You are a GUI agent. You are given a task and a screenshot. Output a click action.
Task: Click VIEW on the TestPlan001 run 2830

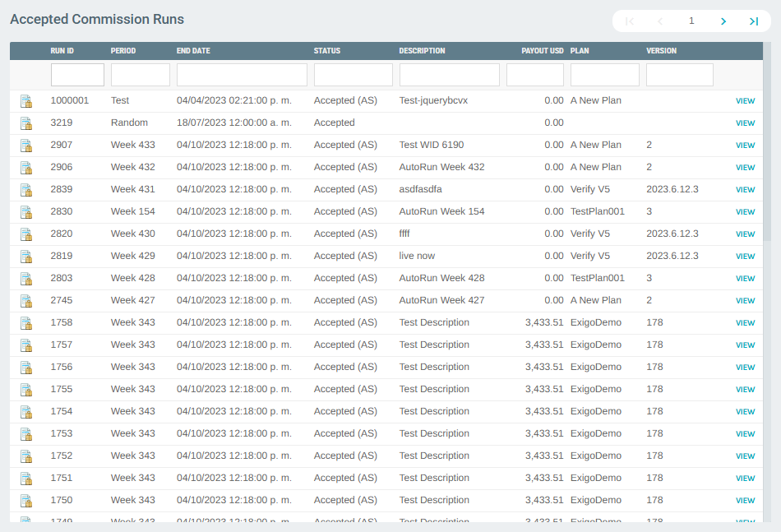click(x=745, y=211)
